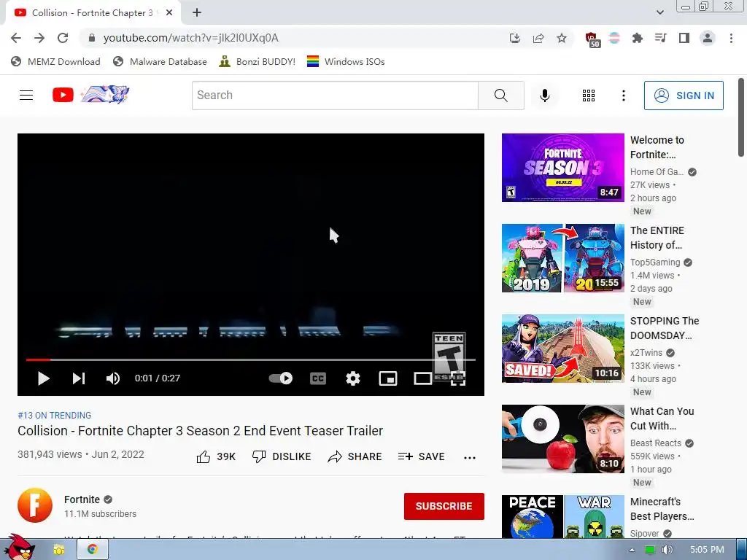Image resolution: width=747 pixels, height=560 pixels.
Task: Open the uBlock extension icon showing 50
Action: [x=592, y=39]
